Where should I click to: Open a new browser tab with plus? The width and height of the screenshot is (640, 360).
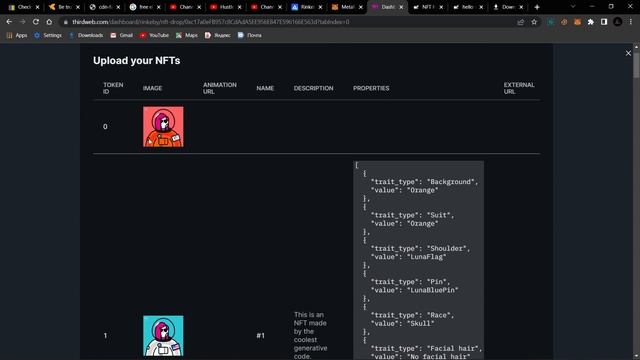click(537, 7)
